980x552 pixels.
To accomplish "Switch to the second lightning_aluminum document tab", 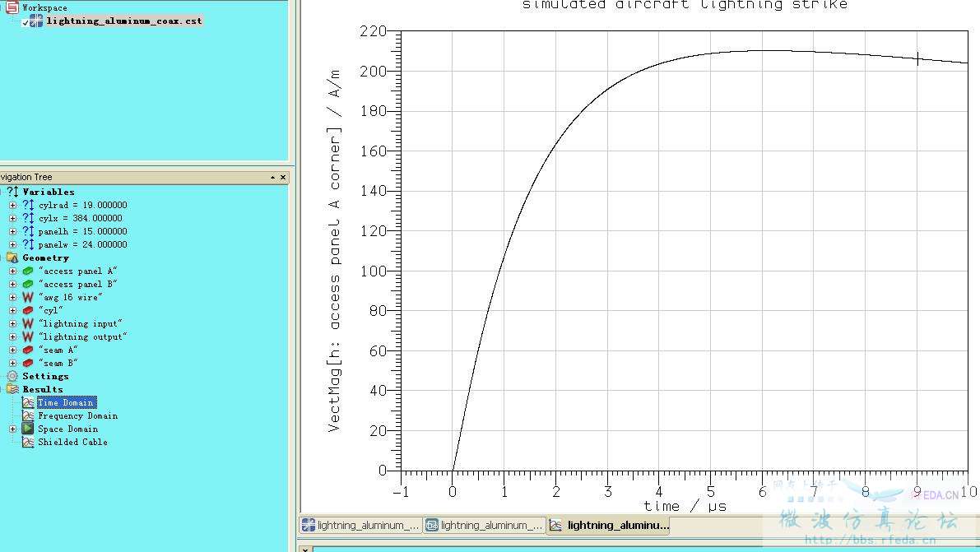I will pyautogui.click(x=484, y=525).
